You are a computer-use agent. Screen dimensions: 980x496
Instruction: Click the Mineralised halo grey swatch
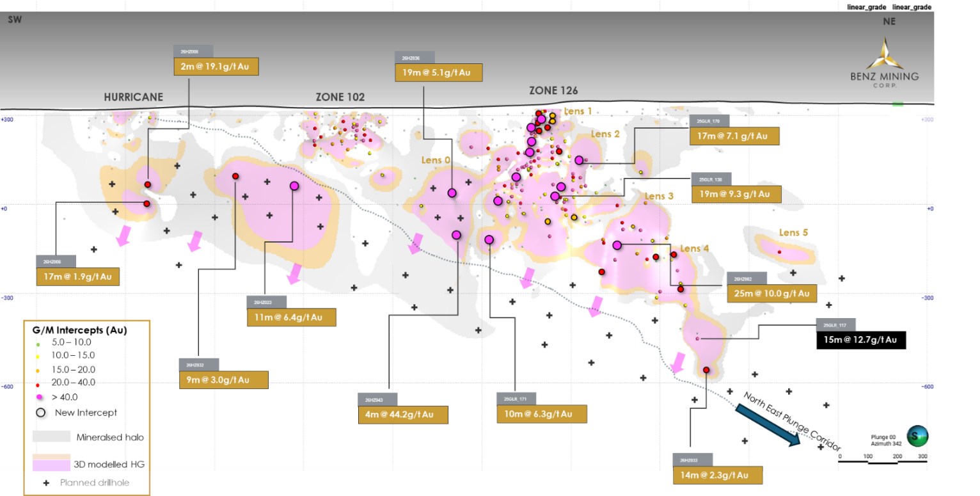point(51,436)
